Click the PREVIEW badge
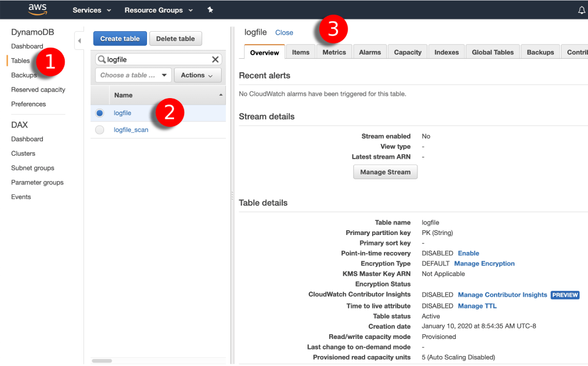 [x=565, y=295]
